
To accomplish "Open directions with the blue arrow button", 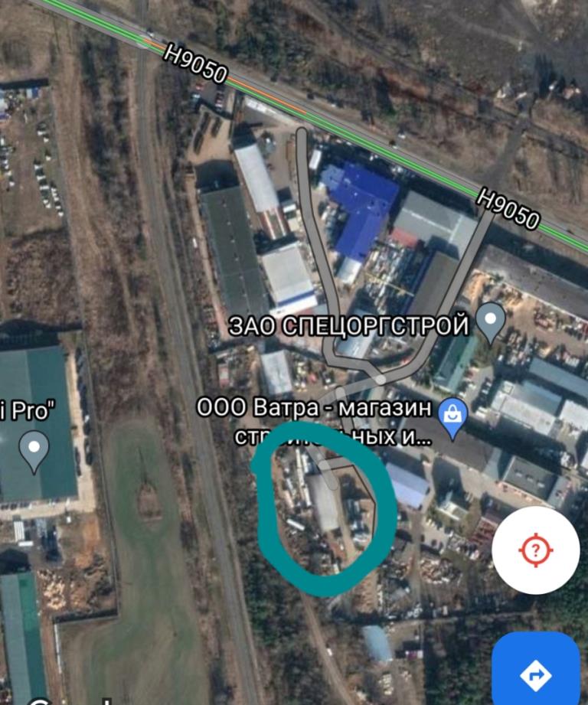I will (535, 674).
